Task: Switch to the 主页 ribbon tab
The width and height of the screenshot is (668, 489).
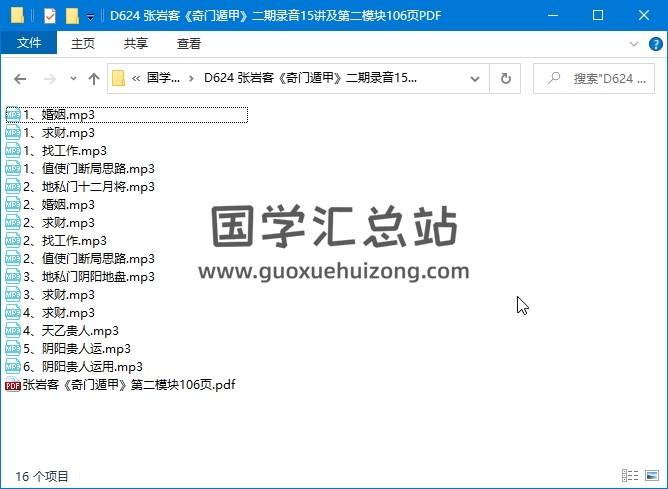Action: point(83,43)
